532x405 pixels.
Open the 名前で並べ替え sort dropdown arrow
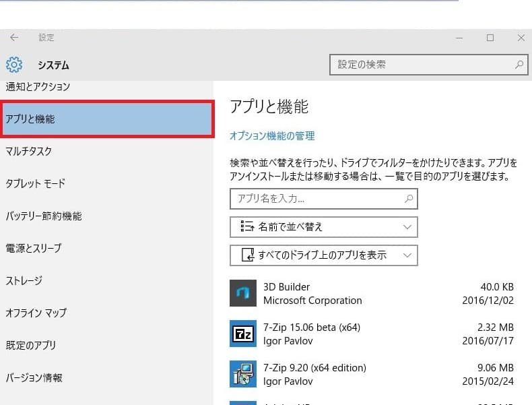[407, 227]
